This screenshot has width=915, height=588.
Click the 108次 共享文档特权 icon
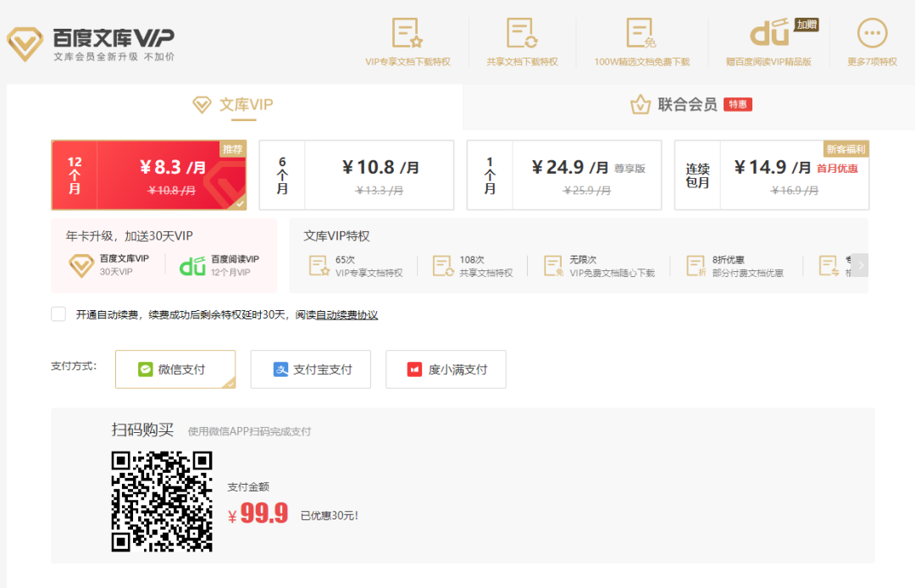443,265
